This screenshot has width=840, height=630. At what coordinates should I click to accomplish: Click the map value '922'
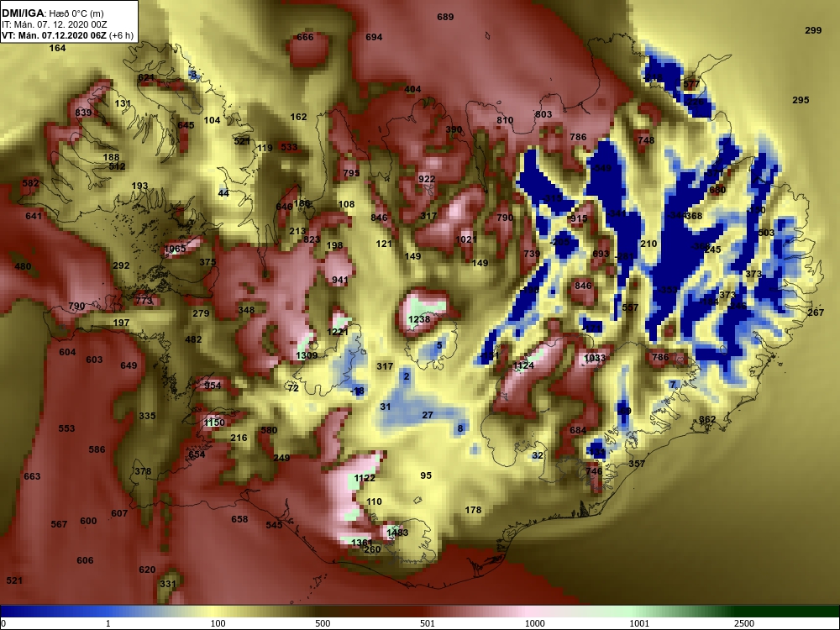click(x=427, y=180)
